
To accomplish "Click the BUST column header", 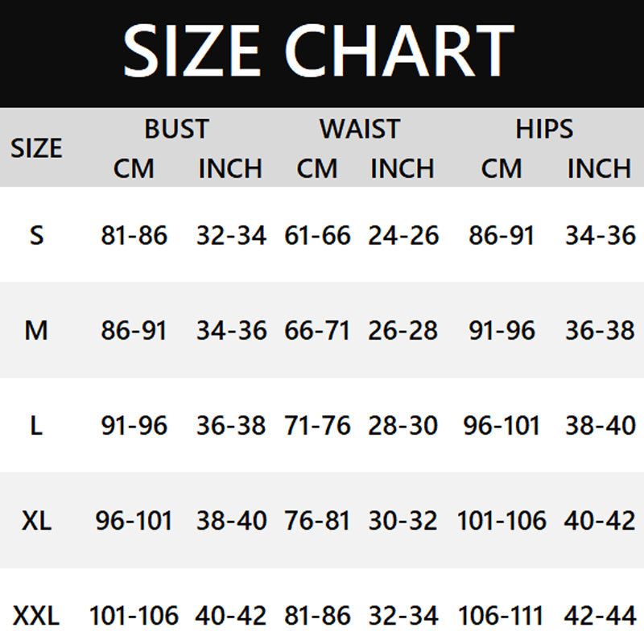I will coord(176,129).
